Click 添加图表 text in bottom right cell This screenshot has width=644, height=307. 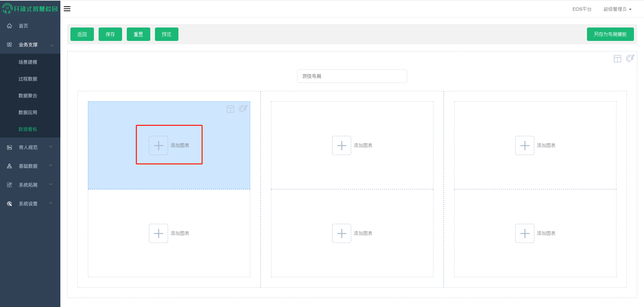pyautogui.click(x=546, y=233)
